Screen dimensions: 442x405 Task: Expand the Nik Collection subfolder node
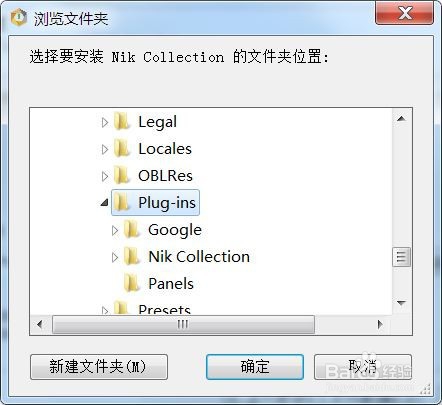click(x=115, y=257)
